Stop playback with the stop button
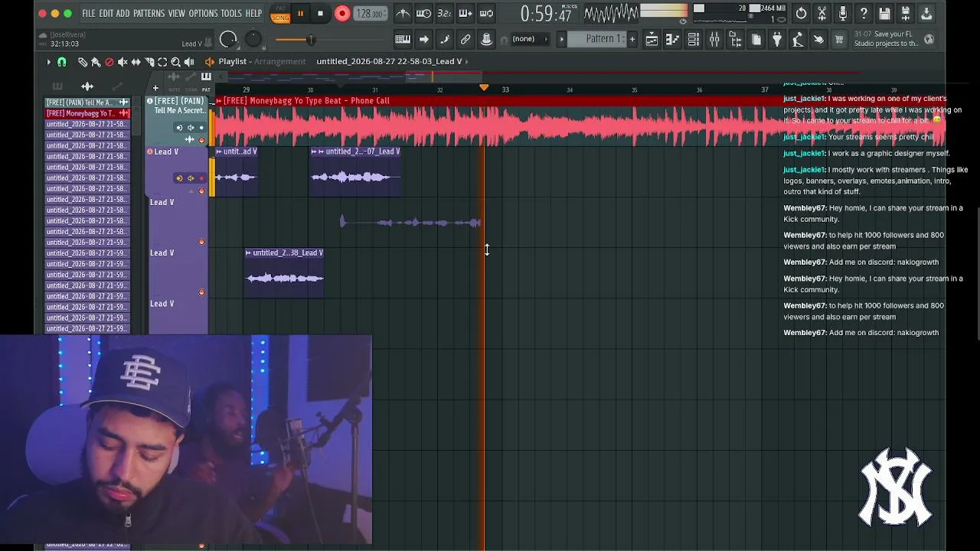980x551 pixels. [320, 14]
